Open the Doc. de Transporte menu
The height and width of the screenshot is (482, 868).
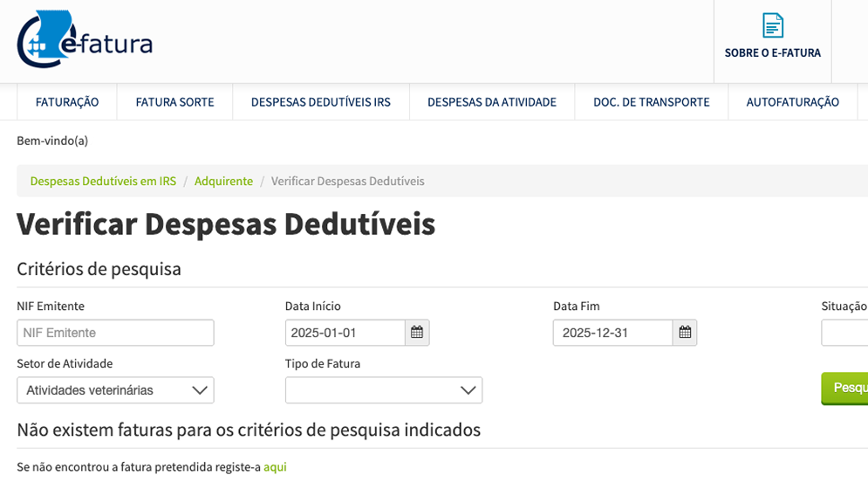(651, 102)
